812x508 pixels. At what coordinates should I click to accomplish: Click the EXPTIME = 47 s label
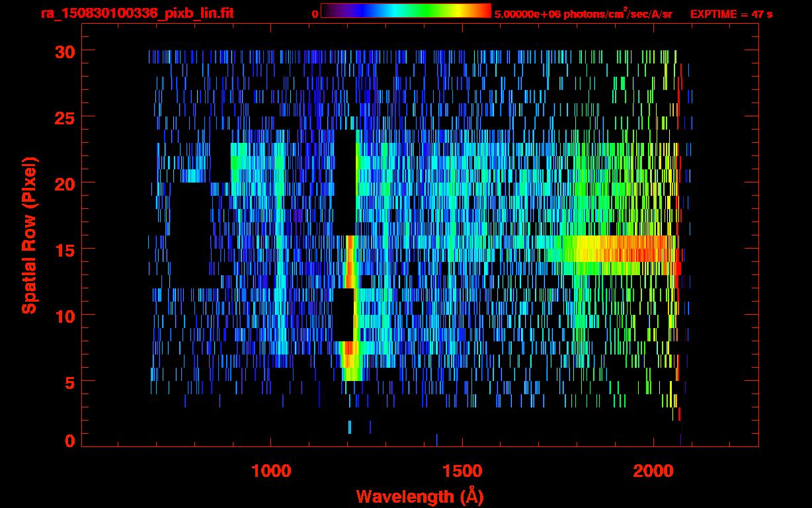point(731,14)
